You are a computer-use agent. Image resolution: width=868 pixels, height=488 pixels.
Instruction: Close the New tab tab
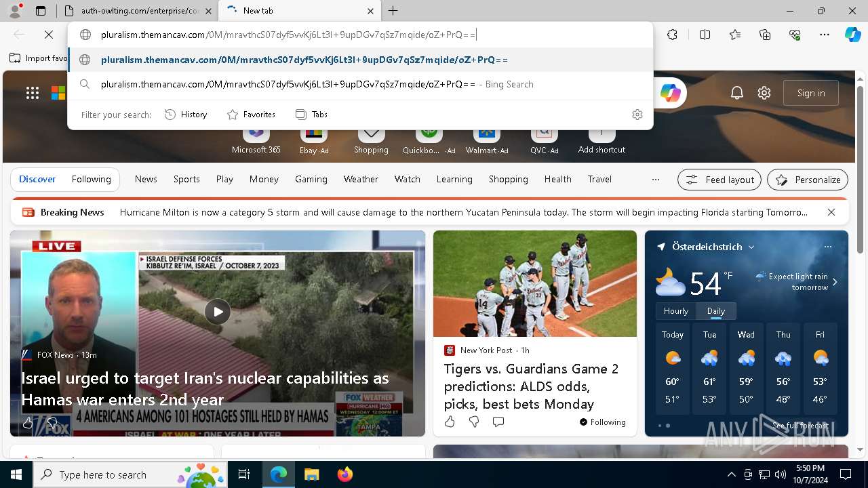[370, 11]
